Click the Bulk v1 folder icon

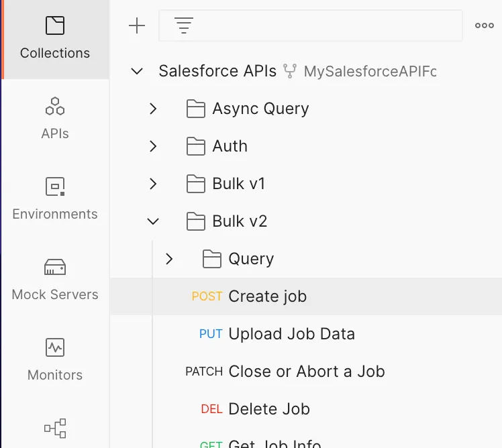point(195,184)
